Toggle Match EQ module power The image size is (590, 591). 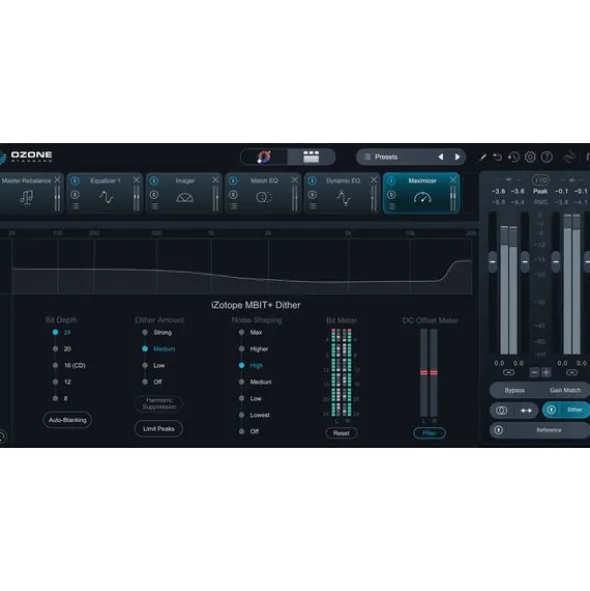point(233,181)
